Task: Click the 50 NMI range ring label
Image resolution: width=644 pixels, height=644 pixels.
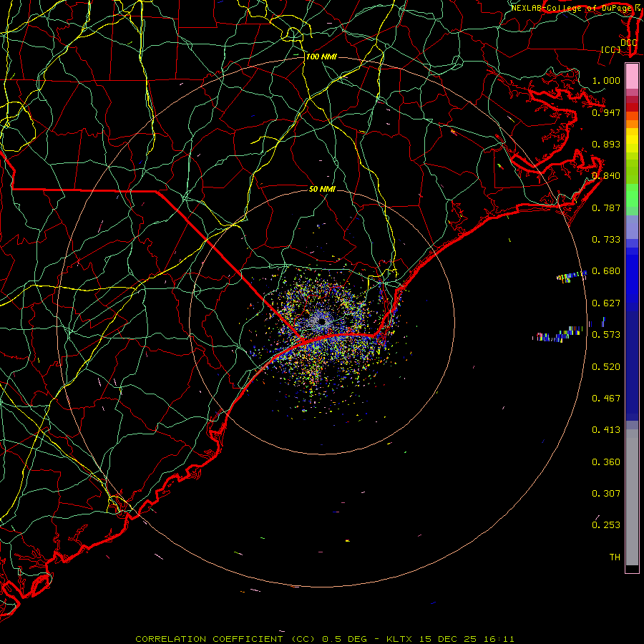Action: 322,189
